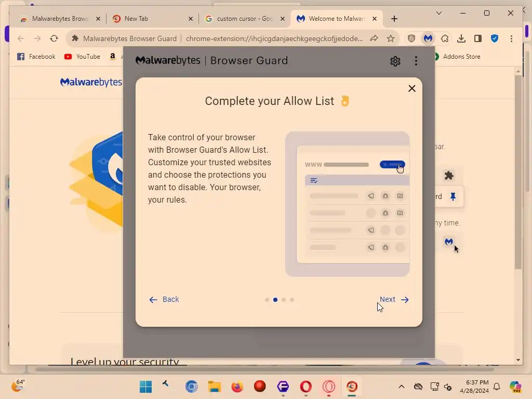Click the Malwarebytes logo on page
Screen dimensions: 532x399
click(91, 82)
